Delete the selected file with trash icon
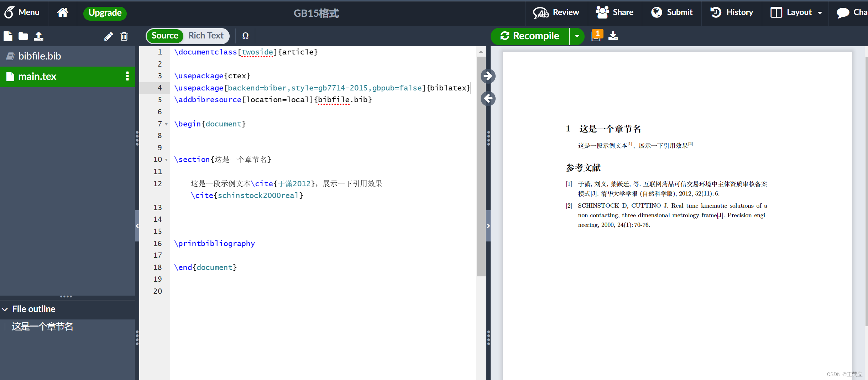The width and height of the screenshot is (868, 380). point(124,36)
